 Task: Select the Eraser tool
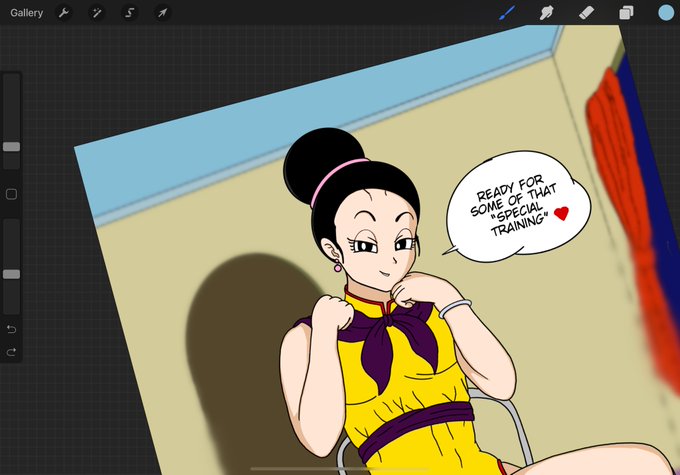click(586, 13)
